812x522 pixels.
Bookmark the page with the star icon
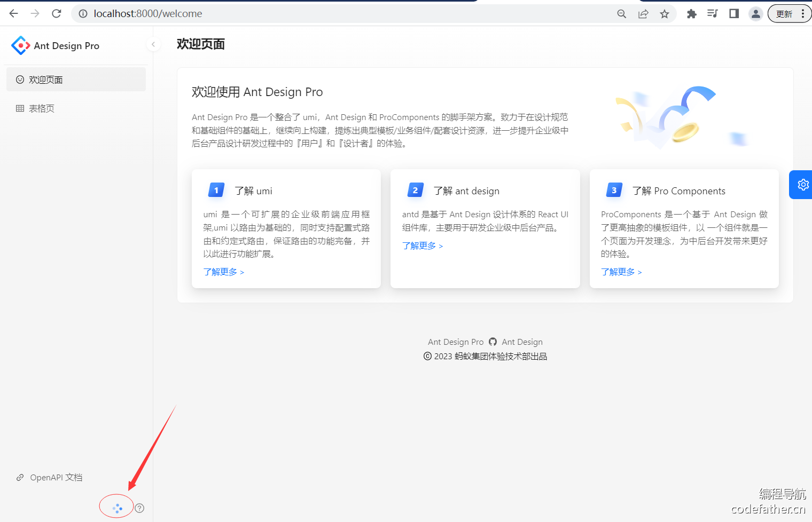click(x=665, y=14)
